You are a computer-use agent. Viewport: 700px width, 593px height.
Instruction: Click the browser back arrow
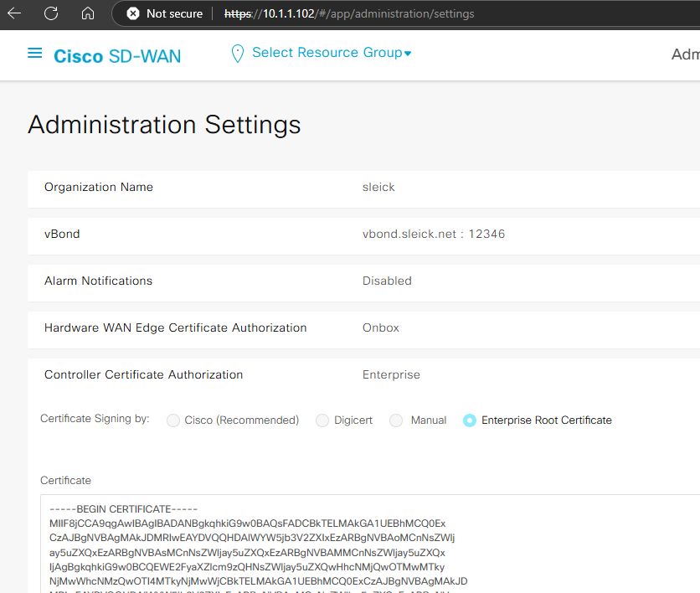(14, 13)
